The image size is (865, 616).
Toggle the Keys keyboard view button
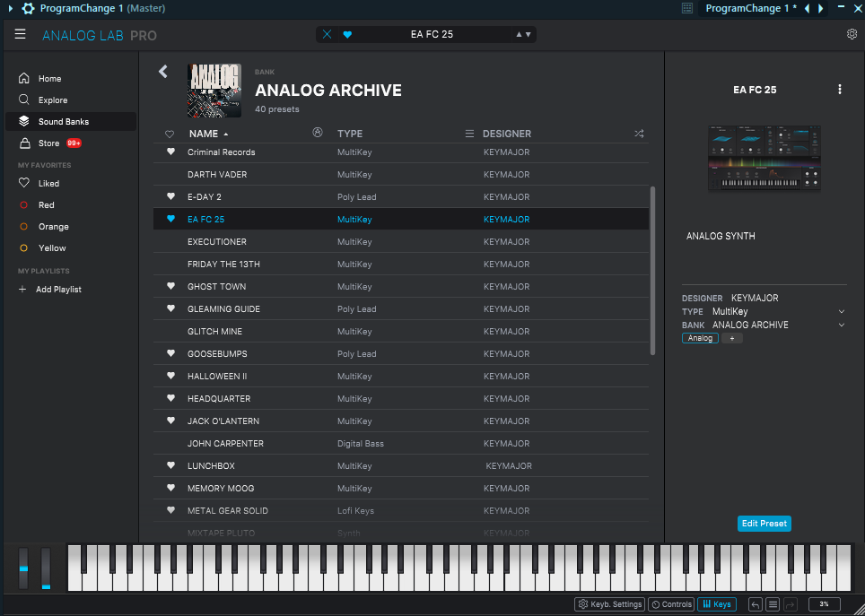coord(716,604)
